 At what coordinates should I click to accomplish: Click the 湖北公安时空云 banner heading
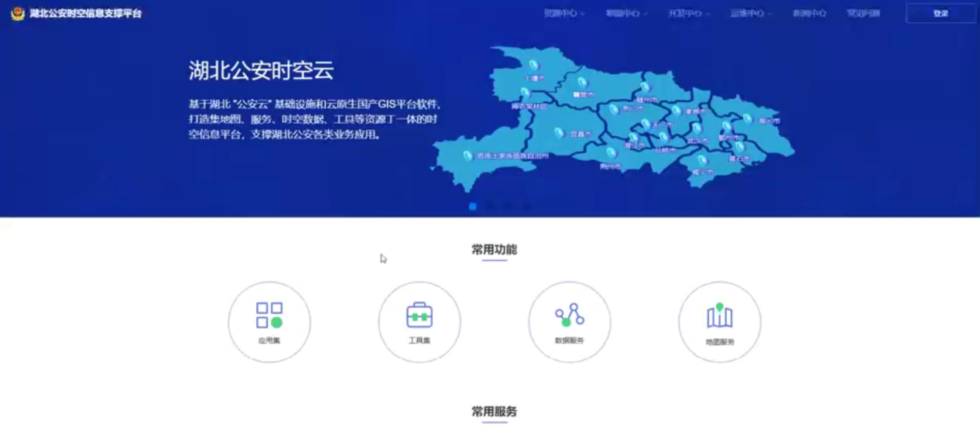pyautogui.click(x=262, y=70)
